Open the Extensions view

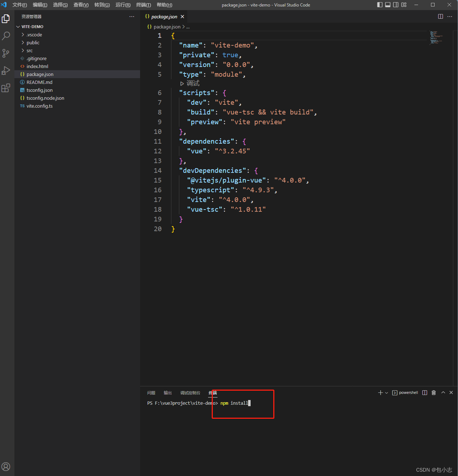tap(6, 88)
